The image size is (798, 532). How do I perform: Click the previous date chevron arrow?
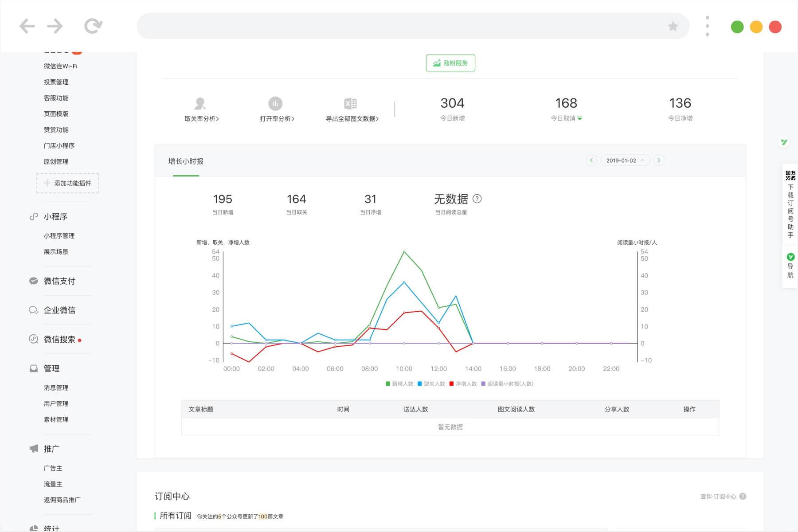[591, 160]
